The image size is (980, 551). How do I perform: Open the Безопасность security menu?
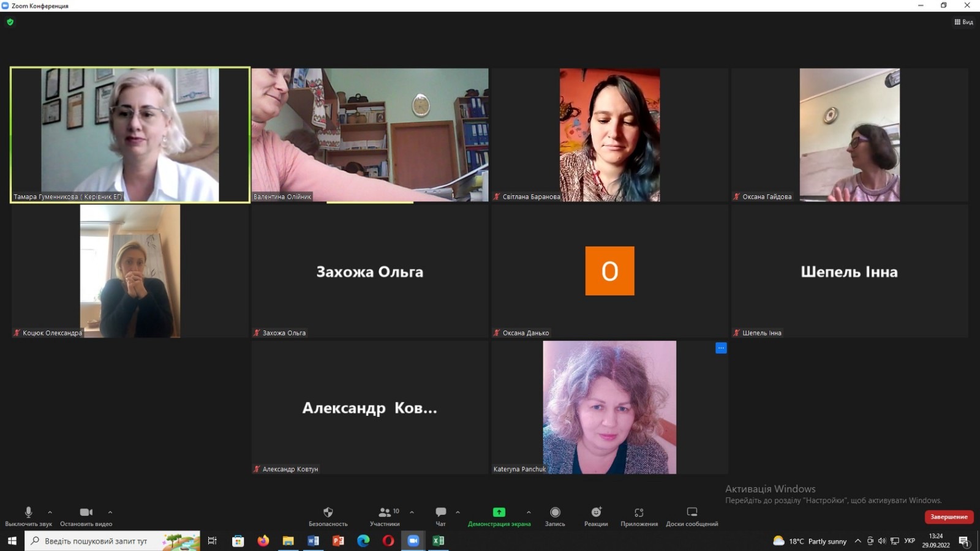coord(328,516)
